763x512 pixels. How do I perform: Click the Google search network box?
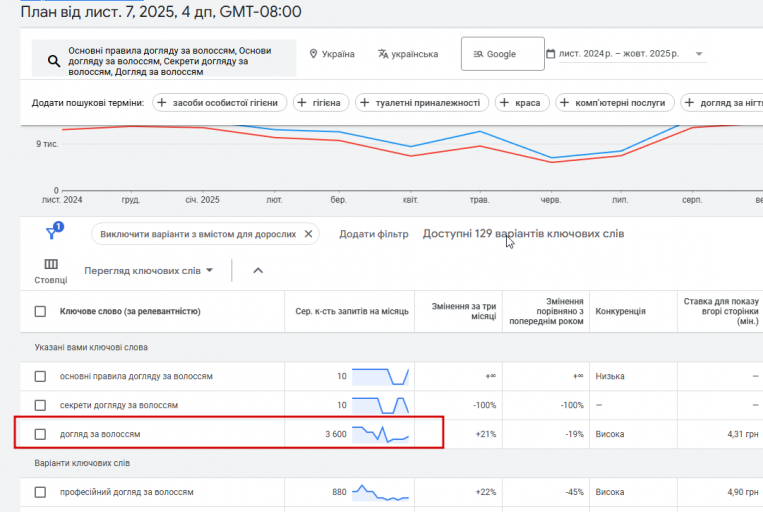pos(503,54)
